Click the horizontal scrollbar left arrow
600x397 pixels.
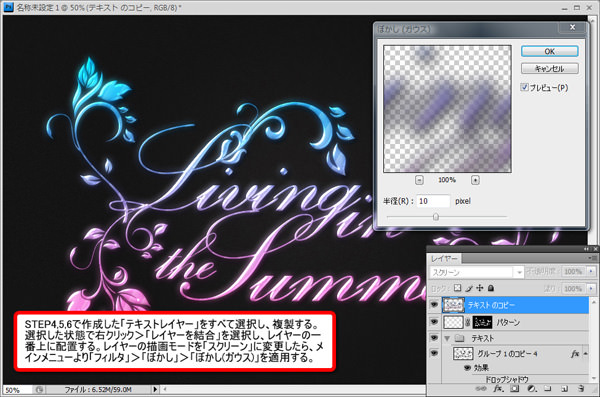click(165, 389)
